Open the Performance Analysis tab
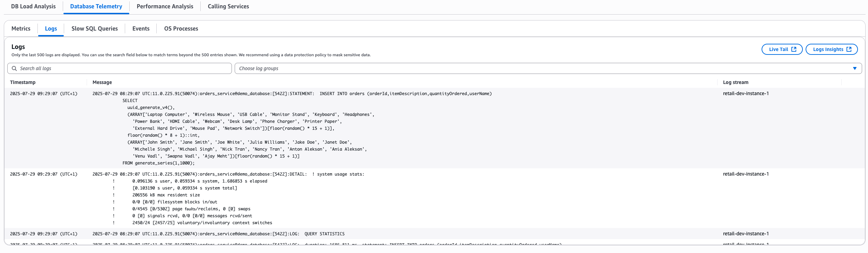The image size is (868, 253). pos(165,6)
